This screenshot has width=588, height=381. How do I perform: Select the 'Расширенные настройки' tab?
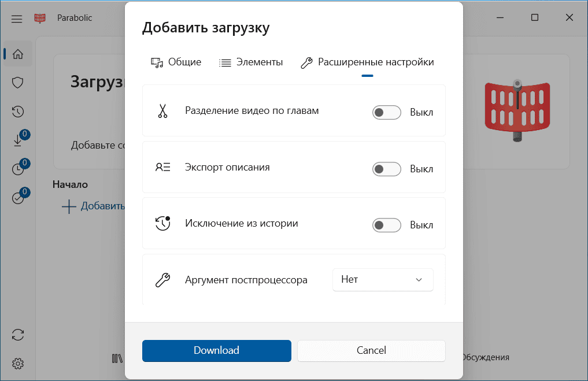point(367,62)
